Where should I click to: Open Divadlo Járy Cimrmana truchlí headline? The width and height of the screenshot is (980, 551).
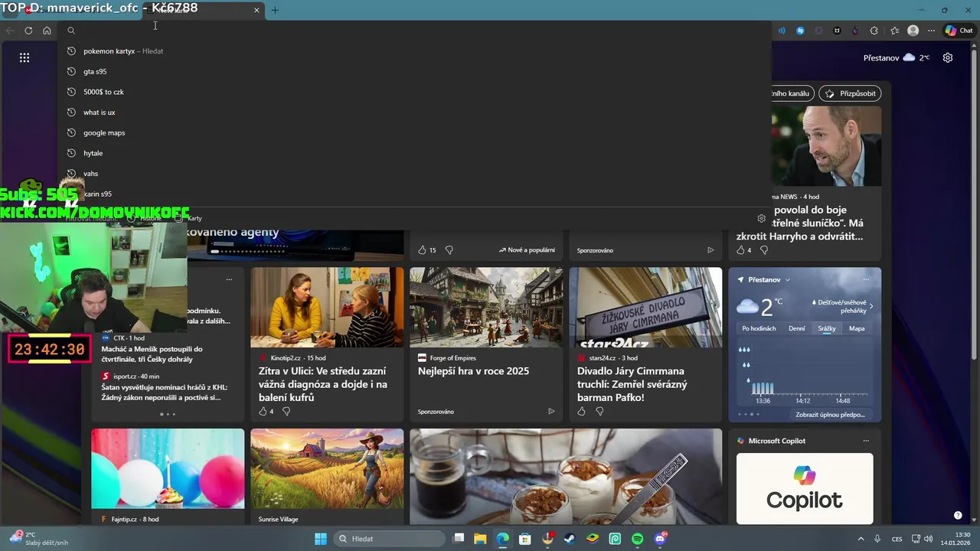(632, 384)
